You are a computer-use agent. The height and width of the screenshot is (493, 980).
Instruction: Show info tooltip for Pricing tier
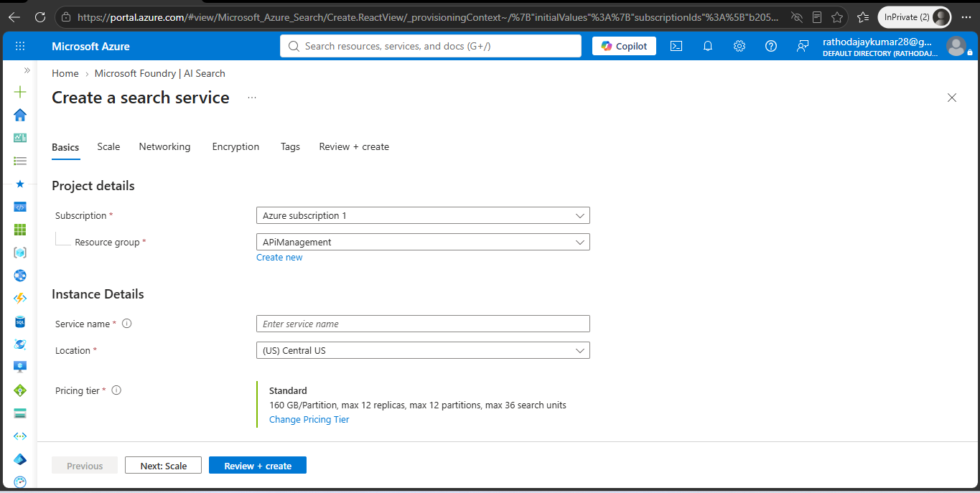pyautogui.click(x=116, y=390)
